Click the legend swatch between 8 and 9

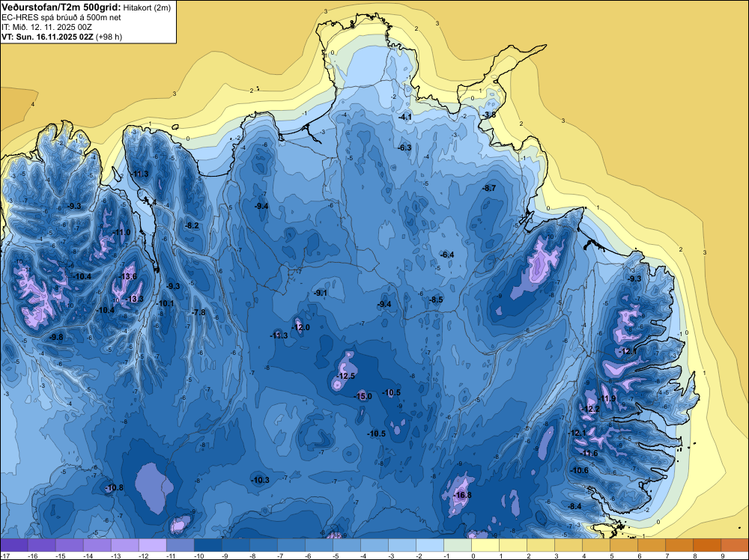coord(707,545)
